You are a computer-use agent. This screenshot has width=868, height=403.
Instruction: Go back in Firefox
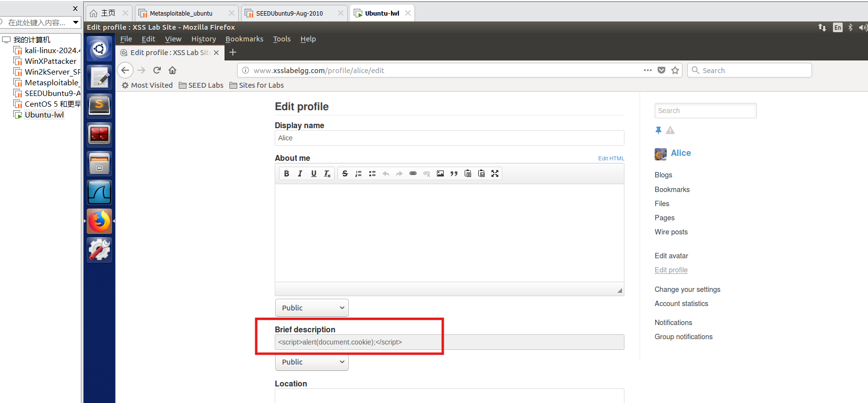click(125, 70)
